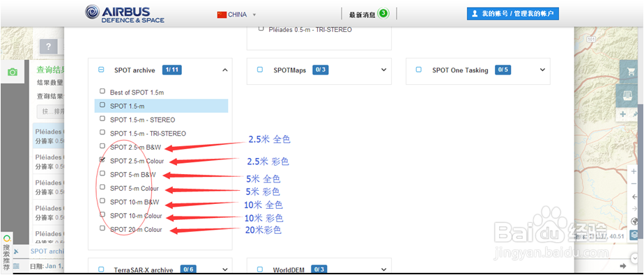Go to next map view arrow
644x275 pixels.
[634, 209]
